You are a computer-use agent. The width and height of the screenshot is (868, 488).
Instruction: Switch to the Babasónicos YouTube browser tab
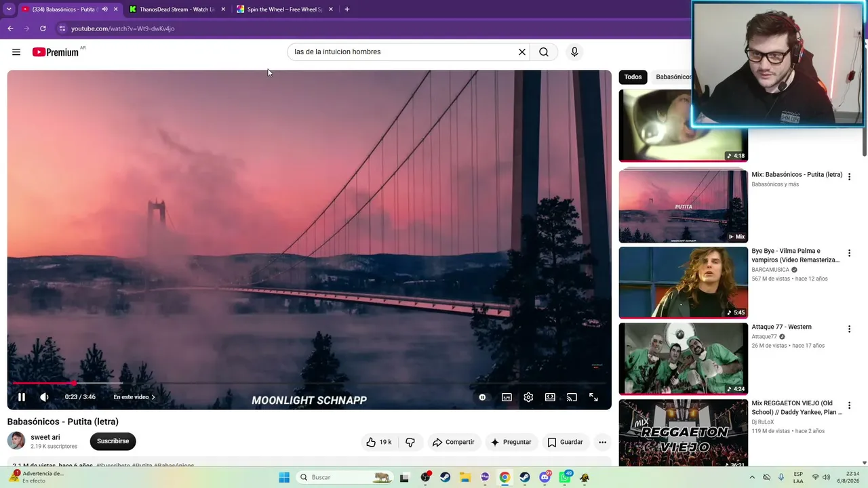click(x=64, y=9)
